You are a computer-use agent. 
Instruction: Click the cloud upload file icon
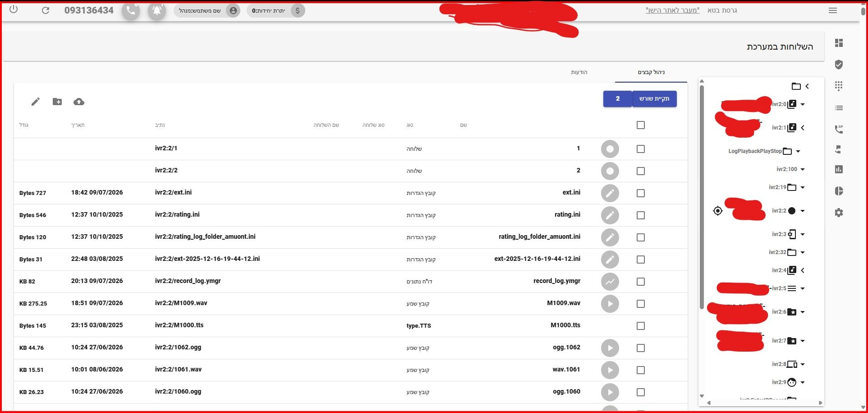tap(79, 102)
